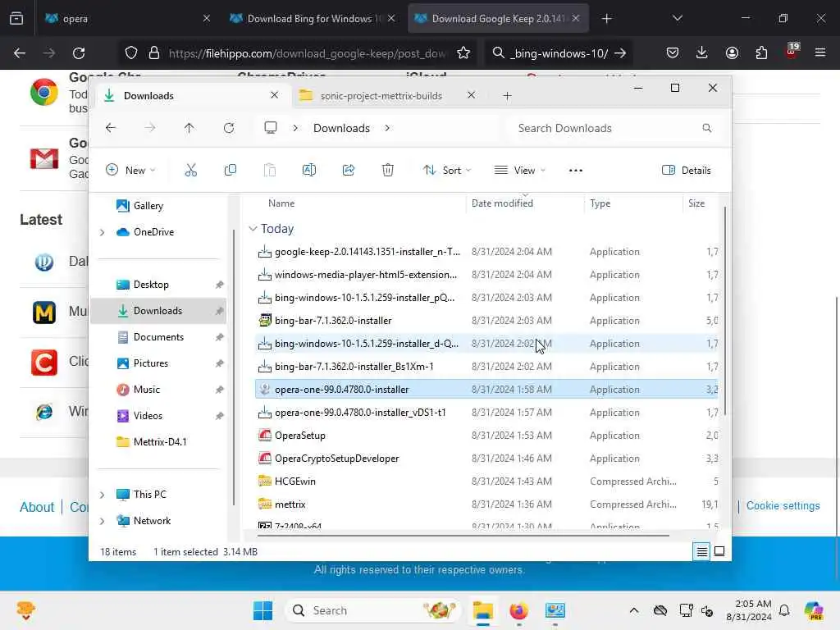
Task: Click the Firefox address bar URL
Action: pyautogui.click(x=307, y=53)
